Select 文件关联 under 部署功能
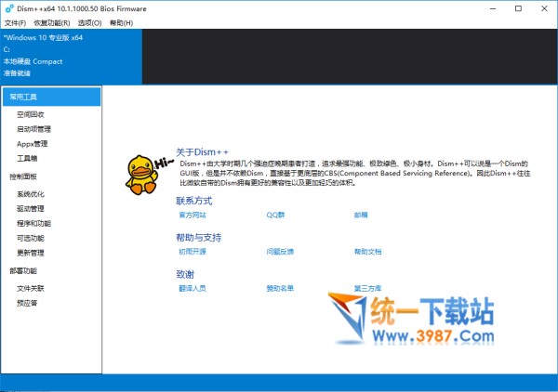 coord(30,288)
